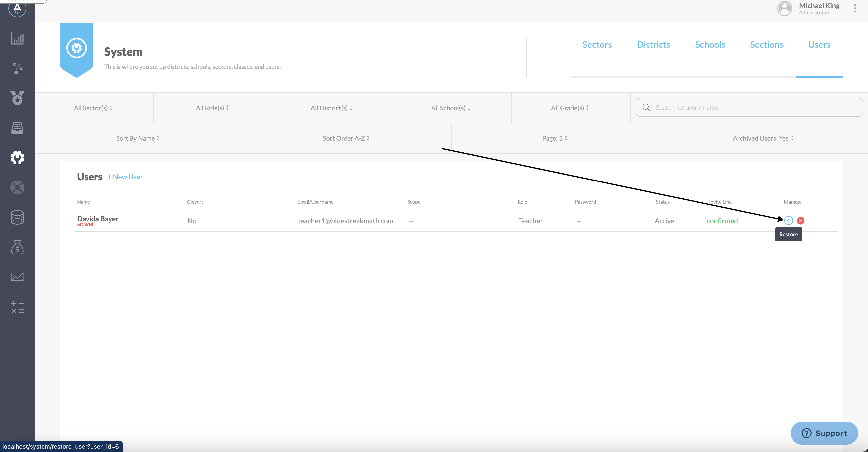This screenshot has width=868, height=452.
Task: Expand the All Sector(s) dropdown
Action: [x=93, y=108]
